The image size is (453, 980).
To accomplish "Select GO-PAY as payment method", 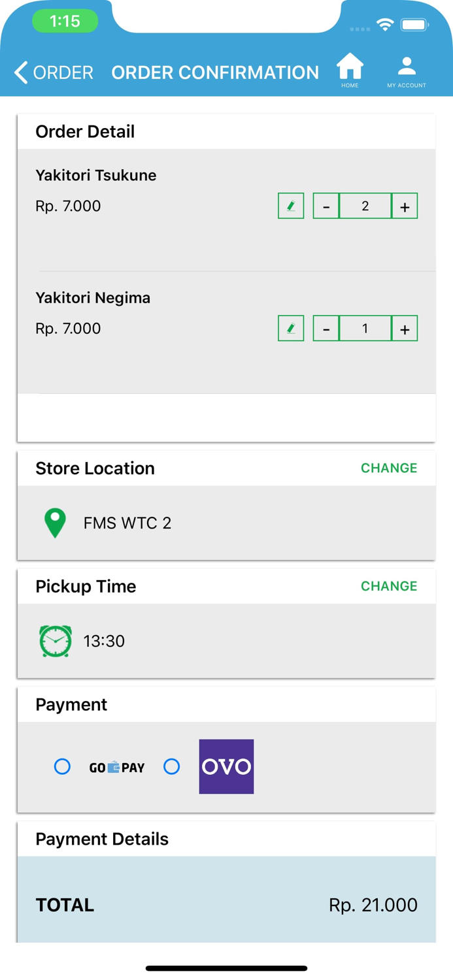I will point(62,766).
